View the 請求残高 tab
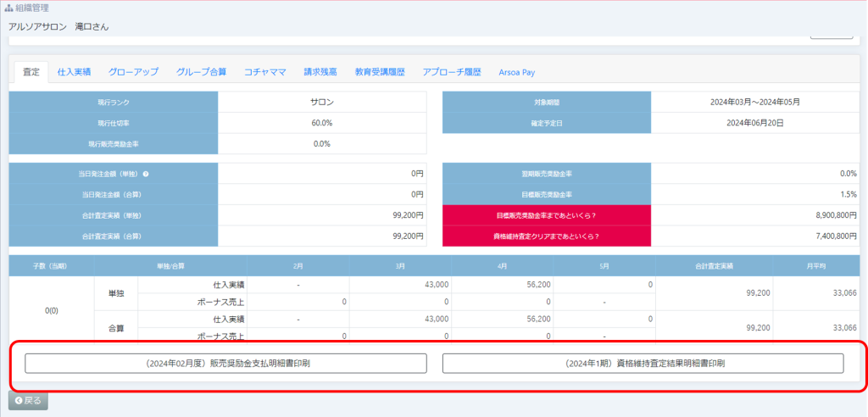This screenshot has height=417, width=868. (x=320, y=72)
